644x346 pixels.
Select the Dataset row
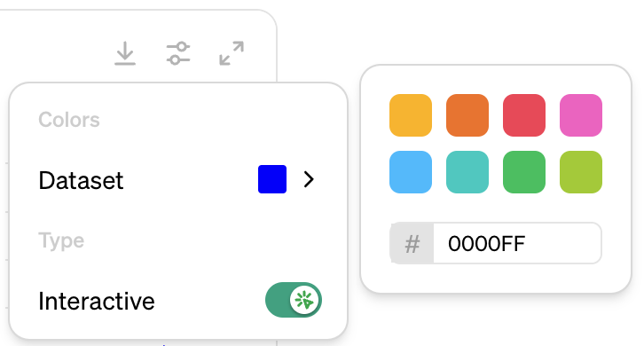177,179
